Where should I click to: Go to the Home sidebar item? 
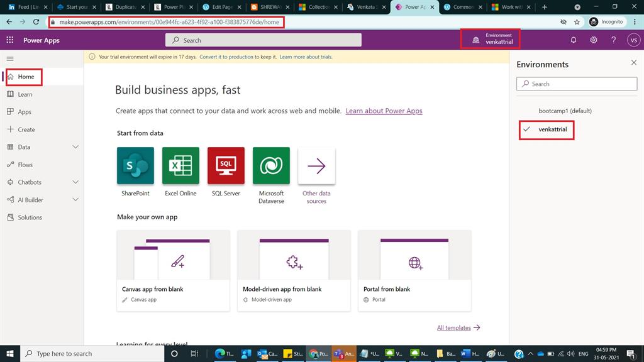pos(24,76)
